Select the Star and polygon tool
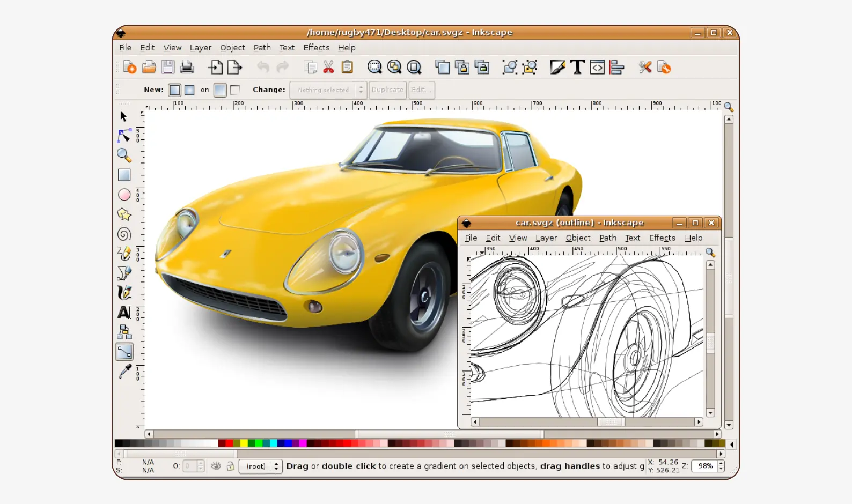 point(124,214)
